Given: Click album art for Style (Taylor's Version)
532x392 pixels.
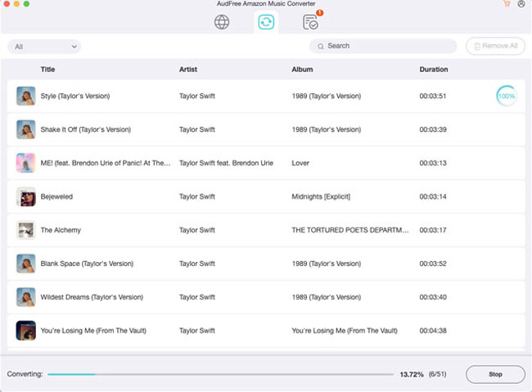Looking at the screenshot, I should pos(26,96).
